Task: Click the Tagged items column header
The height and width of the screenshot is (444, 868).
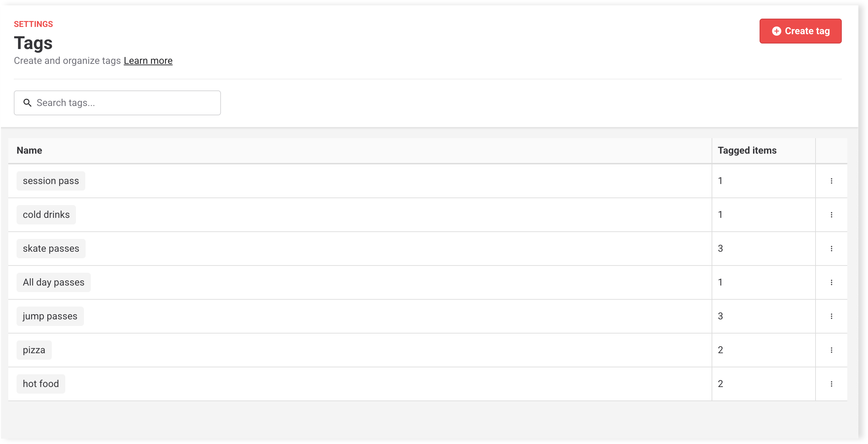Action: (x=747, y=151)
